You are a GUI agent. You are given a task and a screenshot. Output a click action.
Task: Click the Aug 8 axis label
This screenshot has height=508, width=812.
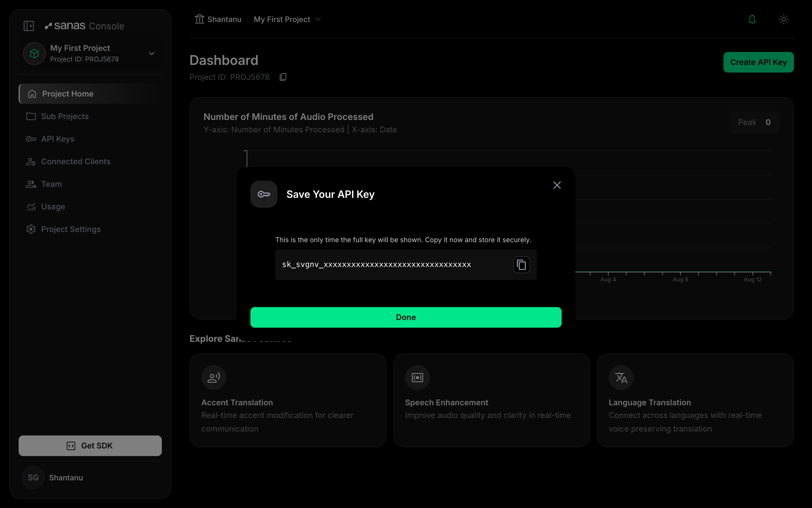pos(680,279)
